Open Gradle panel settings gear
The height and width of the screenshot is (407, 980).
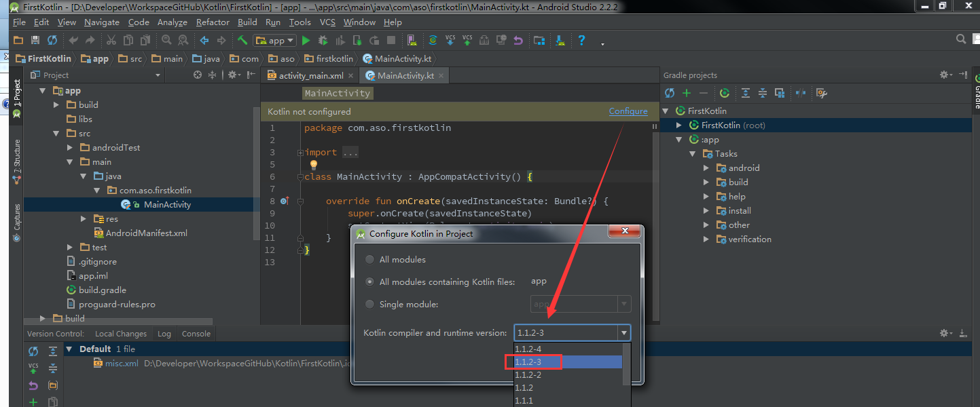point(945,75)
